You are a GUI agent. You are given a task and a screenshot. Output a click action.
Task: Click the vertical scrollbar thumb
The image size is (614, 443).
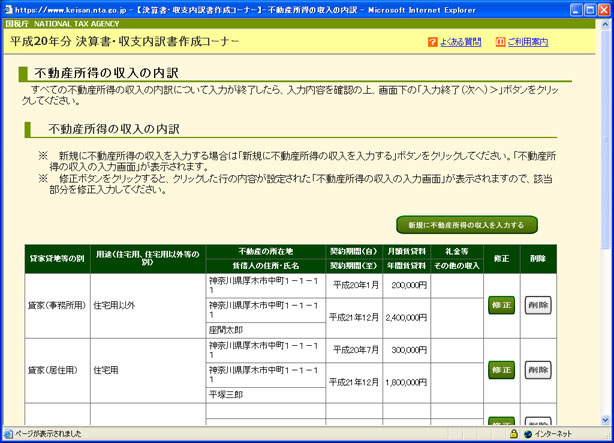click(606, 140)
